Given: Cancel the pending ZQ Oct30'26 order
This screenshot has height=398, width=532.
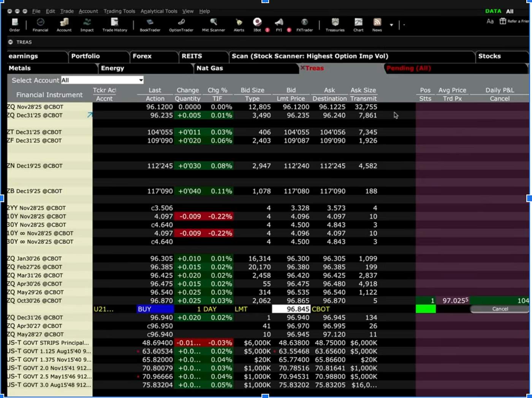Looking at the screenshot, I should coord(500,309).
